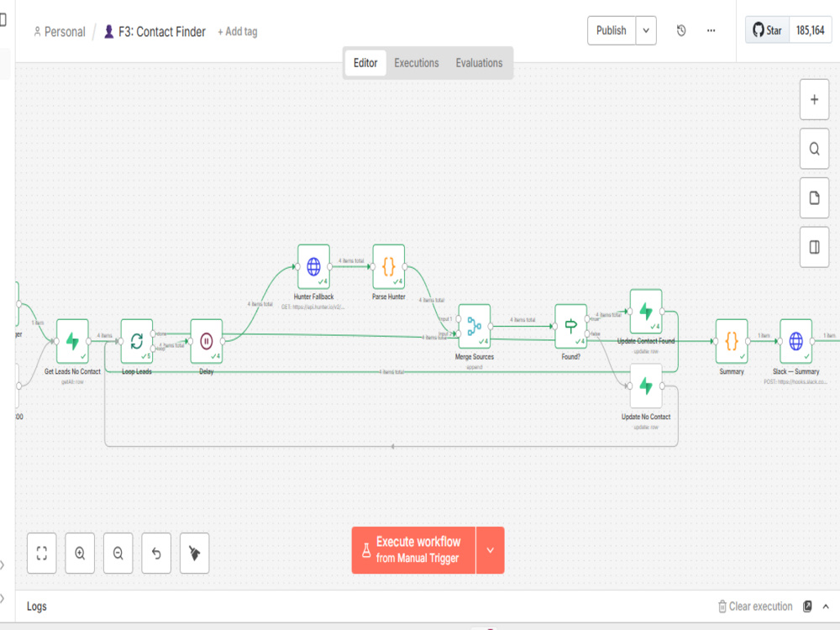Add a tag to the workflow
The height and width of the screenshot is (630, 840).
[x=238, y=32]
